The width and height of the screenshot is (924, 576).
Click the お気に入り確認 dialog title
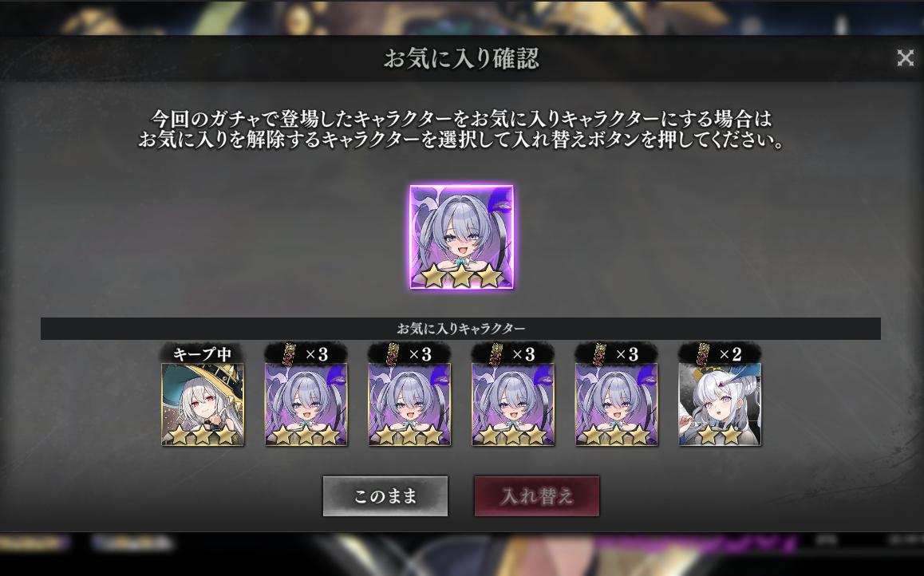click(x=461, y=58)
